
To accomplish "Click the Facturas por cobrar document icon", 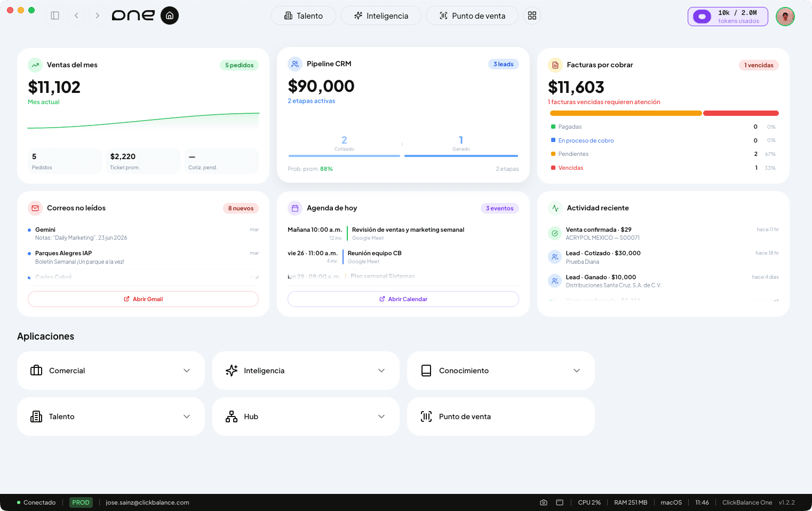I will tap(555, 65).
